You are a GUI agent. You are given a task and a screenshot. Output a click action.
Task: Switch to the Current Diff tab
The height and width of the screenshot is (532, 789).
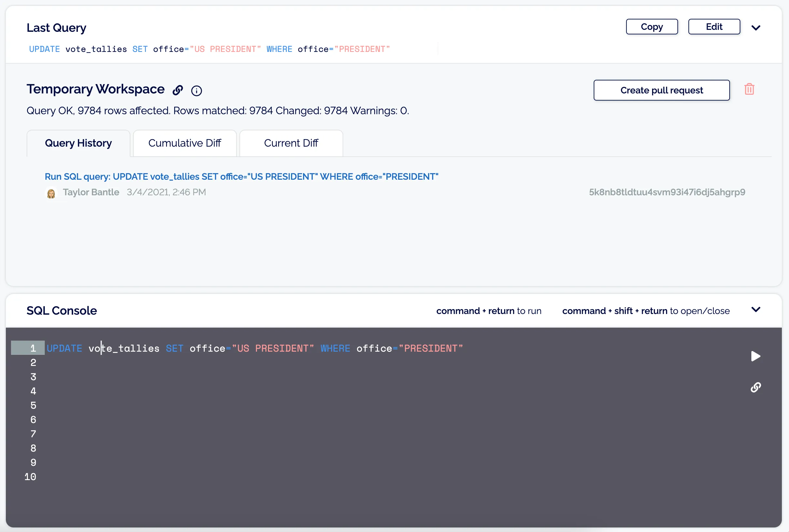[291, 143]
